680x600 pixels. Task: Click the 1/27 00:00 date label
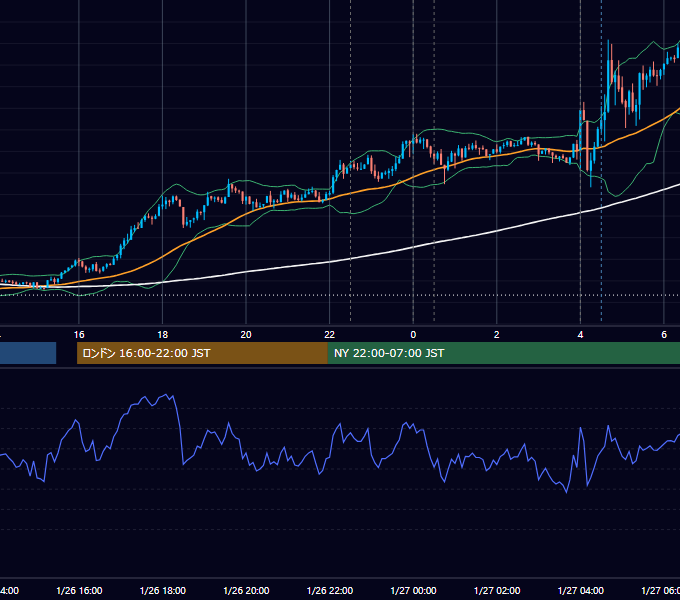tap(413, 590)
